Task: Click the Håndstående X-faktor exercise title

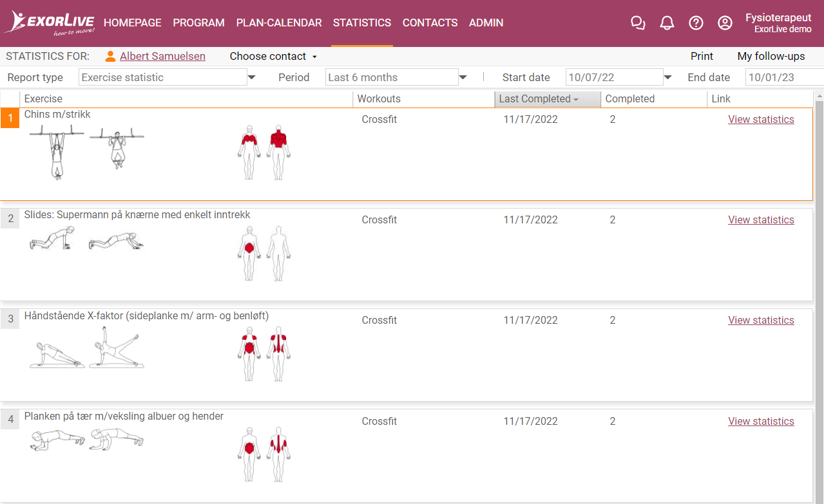Action: pos(146,315)
